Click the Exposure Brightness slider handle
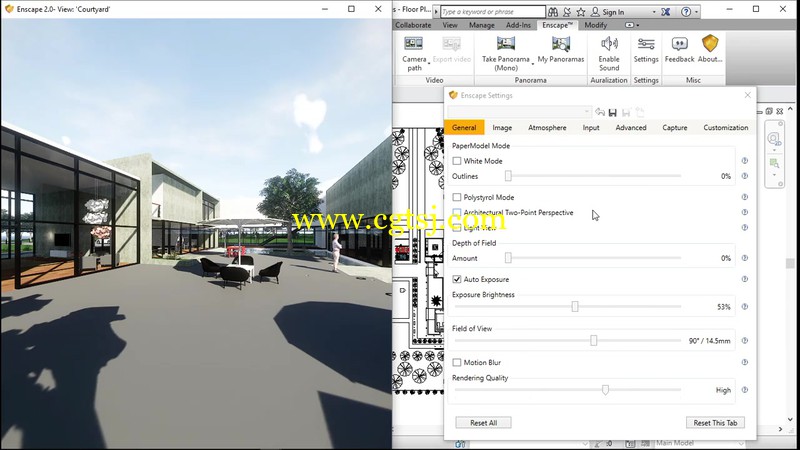Screen dimensions: 800x450 (575, 306)
